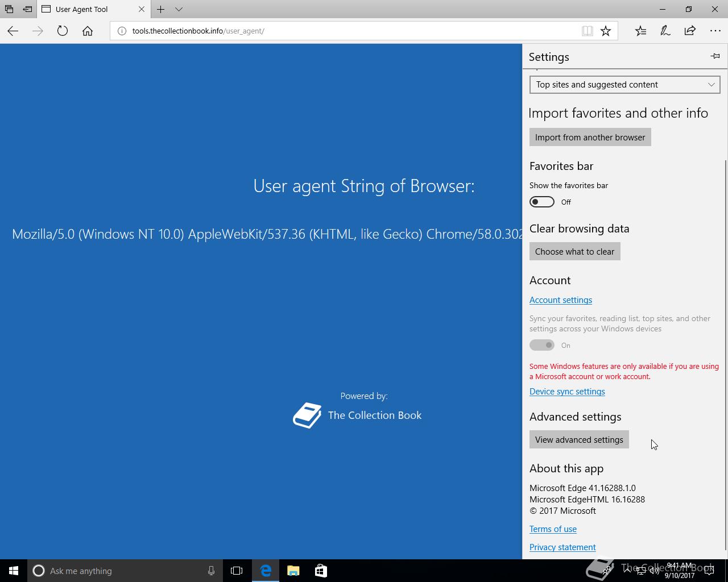728x582 pixels.
Task: Click Edge icon on taskbar
Action: pos(266,571)
